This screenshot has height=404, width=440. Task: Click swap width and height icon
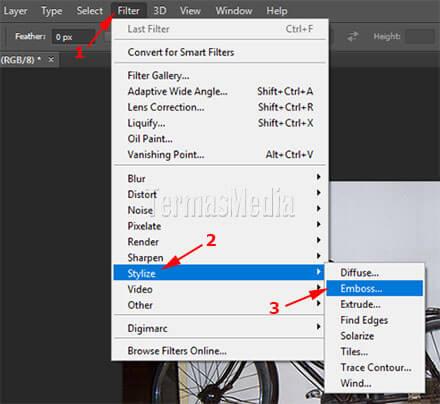[352, 36]
